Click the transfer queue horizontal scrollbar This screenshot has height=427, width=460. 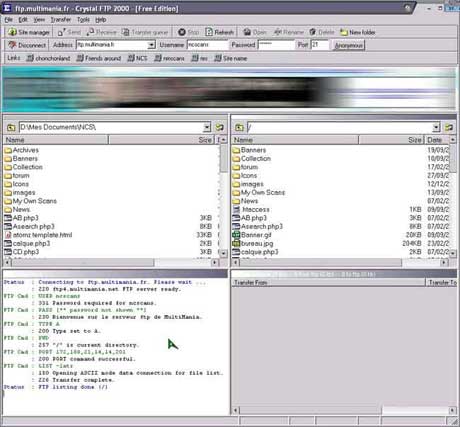pyautogui.click(x=344, y=410)
